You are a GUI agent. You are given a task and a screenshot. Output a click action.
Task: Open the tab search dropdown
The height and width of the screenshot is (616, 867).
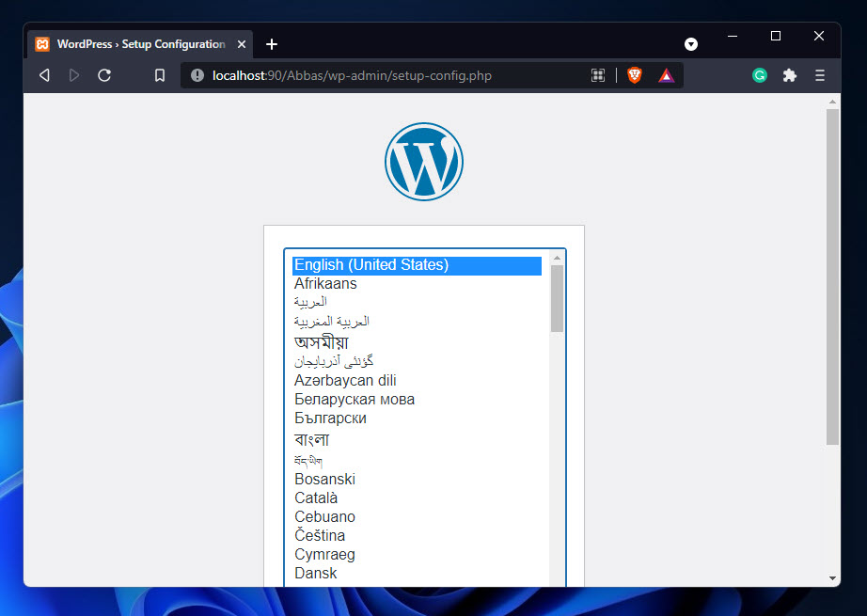(691, 44)
